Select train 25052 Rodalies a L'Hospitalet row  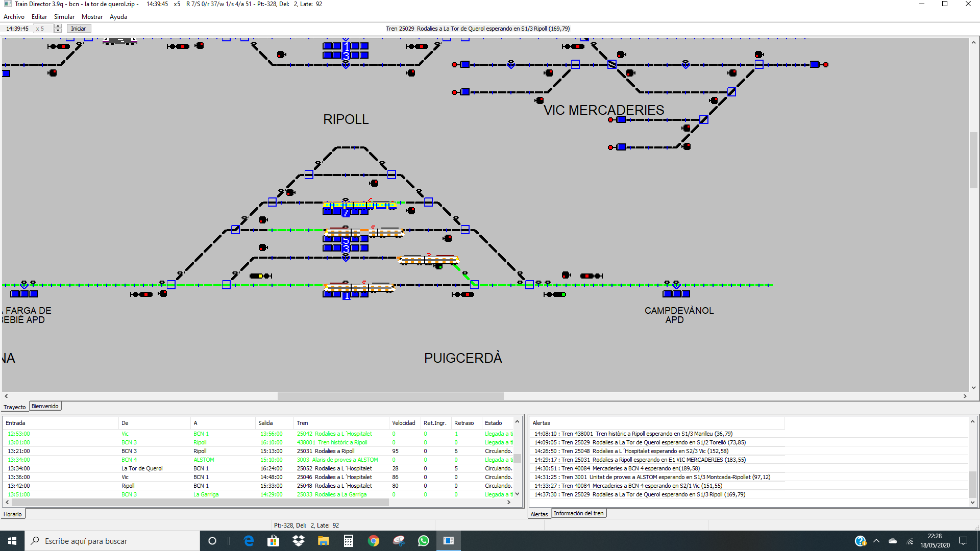click(334, 468)
